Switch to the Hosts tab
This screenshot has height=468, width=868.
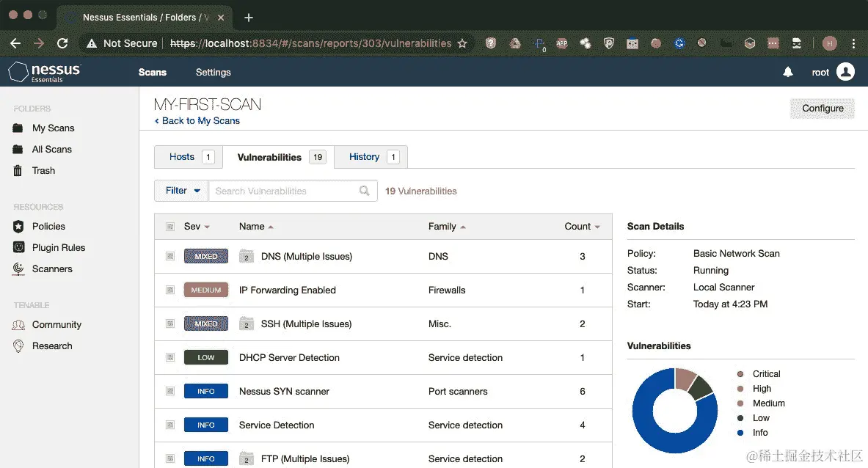189,156
